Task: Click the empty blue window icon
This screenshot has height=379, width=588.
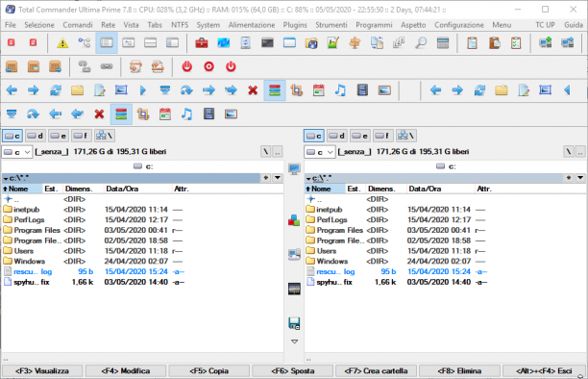Action: (289, 43)
